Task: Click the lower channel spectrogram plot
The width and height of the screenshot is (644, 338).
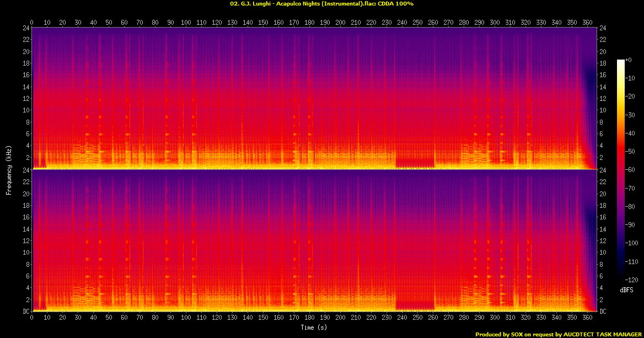Action: [x=314, y=240]
